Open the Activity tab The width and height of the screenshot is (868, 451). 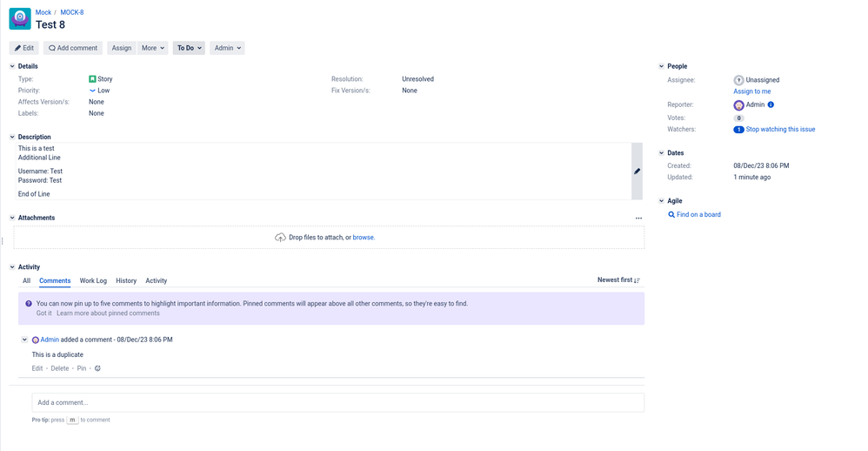156,281
